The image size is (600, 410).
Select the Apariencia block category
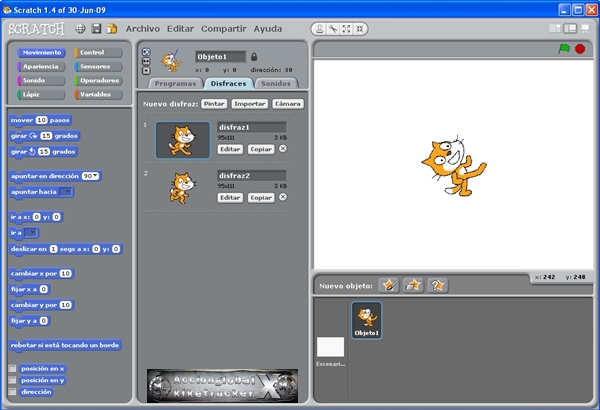41,66
